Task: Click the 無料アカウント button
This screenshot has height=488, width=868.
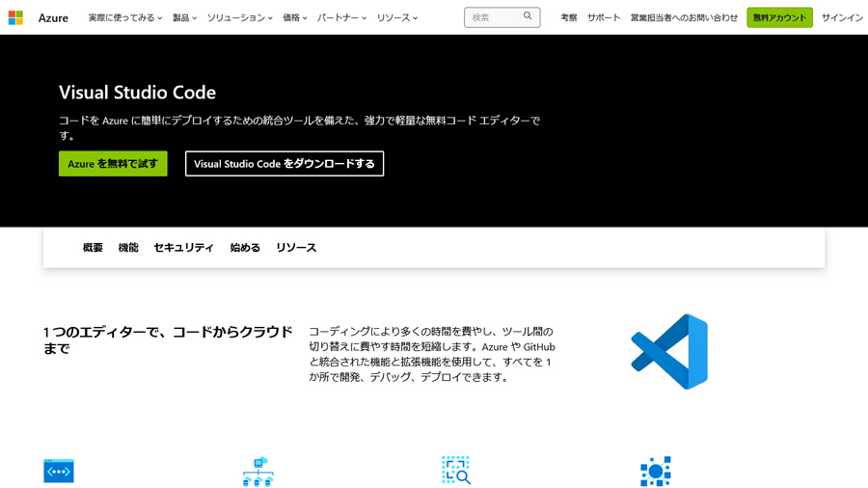Action: [779, 17]
